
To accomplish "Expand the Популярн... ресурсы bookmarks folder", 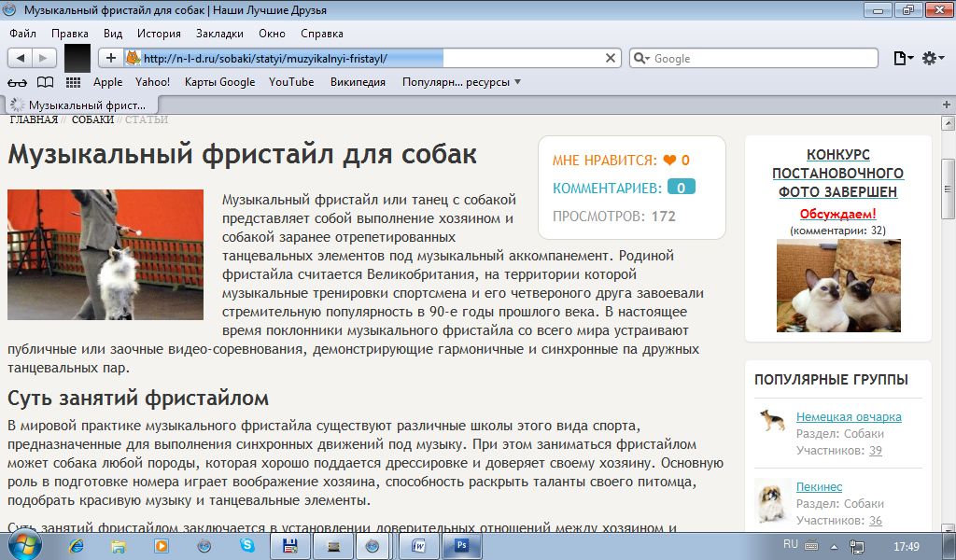I will [461, 82].
